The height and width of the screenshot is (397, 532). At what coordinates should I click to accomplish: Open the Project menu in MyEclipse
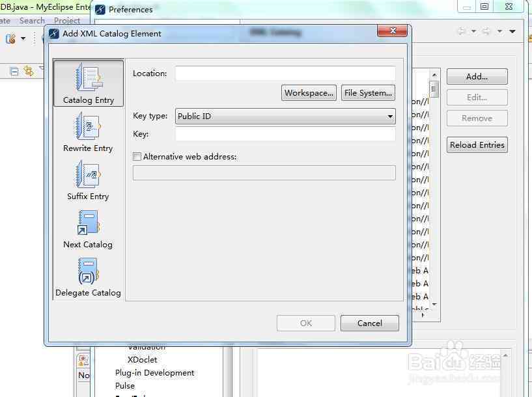(67, 21)
